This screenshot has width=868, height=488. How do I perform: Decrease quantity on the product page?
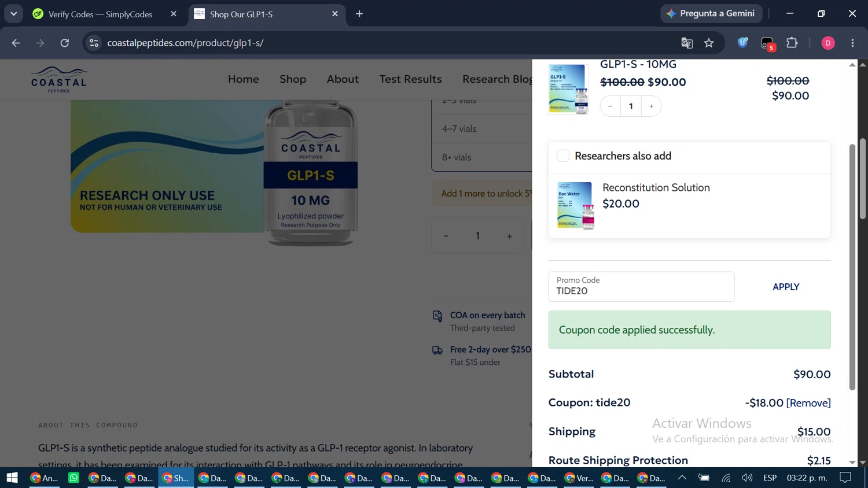446,236
